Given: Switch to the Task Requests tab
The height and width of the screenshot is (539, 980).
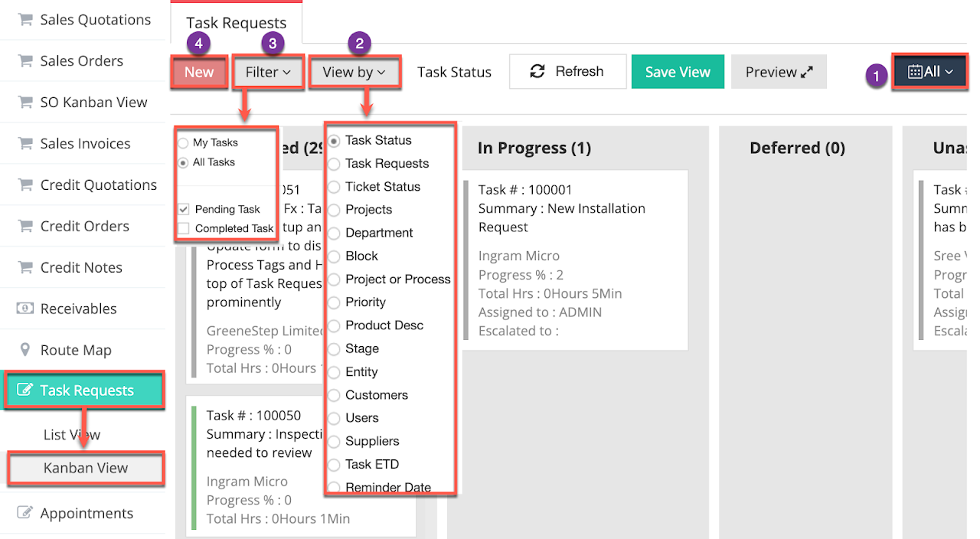Looking at the screenshot, I should pos(236,23).
